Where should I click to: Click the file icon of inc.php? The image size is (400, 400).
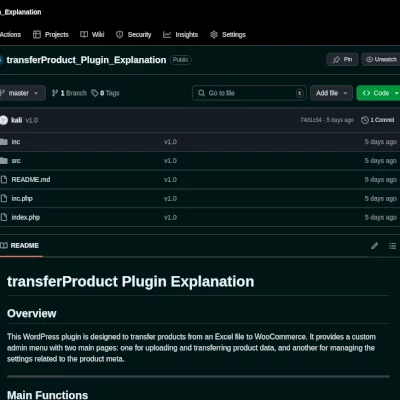click(4, 199)
